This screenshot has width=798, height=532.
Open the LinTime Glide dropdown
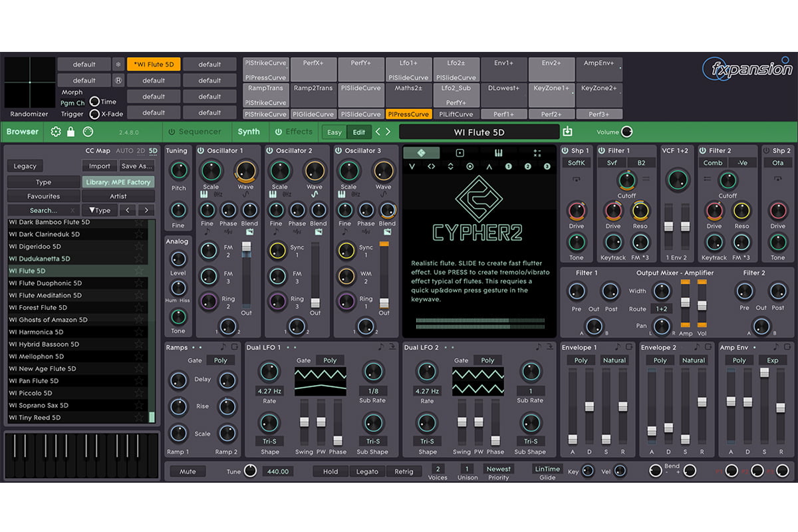coord(547,469)
